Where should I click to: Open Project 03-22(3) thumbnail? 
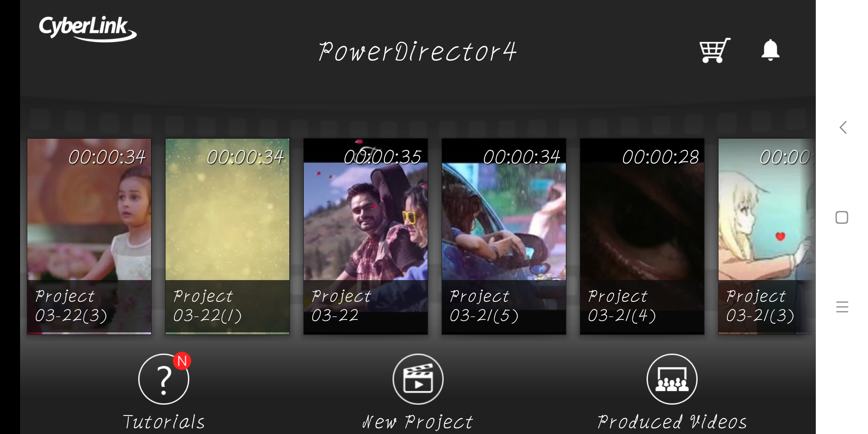click(x=89, y=236)
